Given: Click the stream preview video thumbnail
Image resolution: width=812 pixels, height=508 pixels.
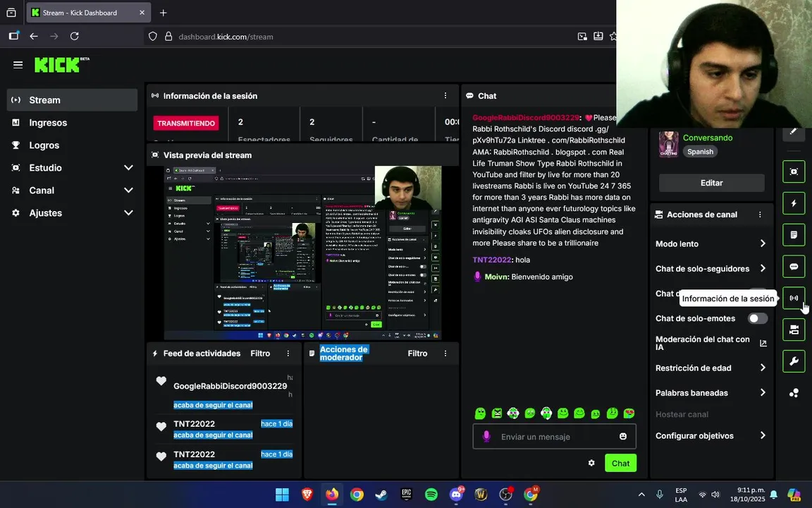Looking at the screenshot, I should click(302, 253).
